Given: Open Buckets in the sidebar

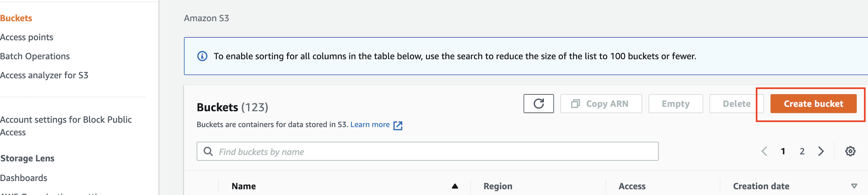Looking at the screenshot, I should (16, 18).
